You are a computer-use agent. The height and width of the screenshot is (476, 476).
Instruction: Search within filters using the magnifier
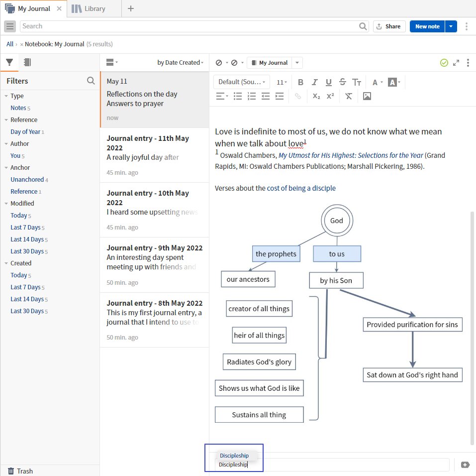click(91, 81)
